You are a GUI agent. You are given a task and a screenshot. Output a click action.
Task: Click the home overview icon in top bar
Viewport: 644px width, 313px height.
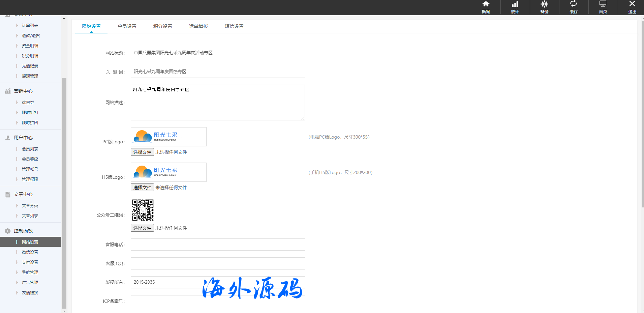pos(486,4)
